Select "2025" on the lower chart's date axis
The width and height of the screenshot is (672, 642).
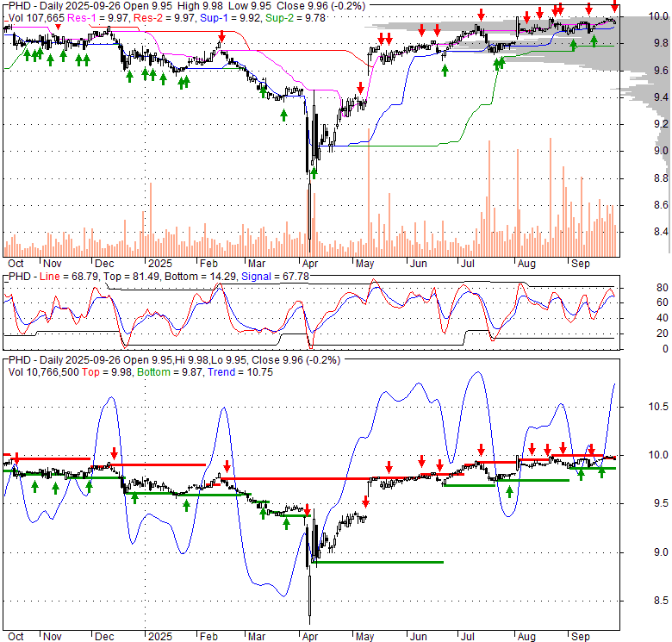(160, 637)
